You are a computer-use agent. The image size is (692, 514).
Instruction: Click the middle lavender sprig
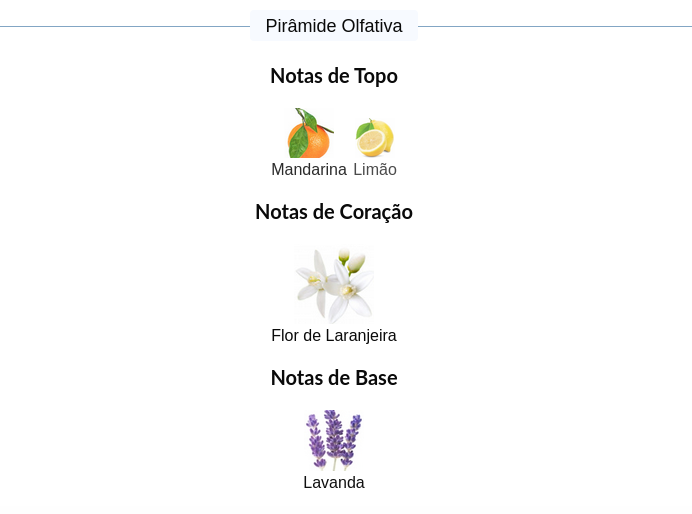coord(333,437)
